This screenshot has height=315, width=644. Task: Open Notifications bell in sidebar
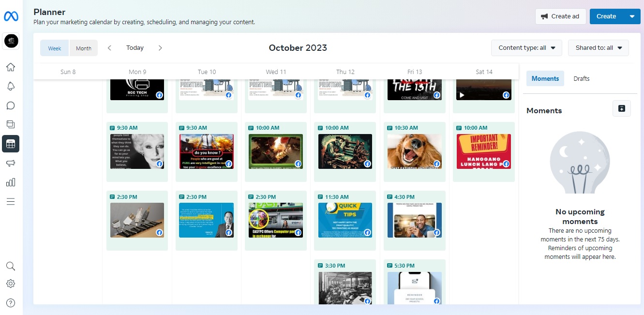[x=11, y=86]
